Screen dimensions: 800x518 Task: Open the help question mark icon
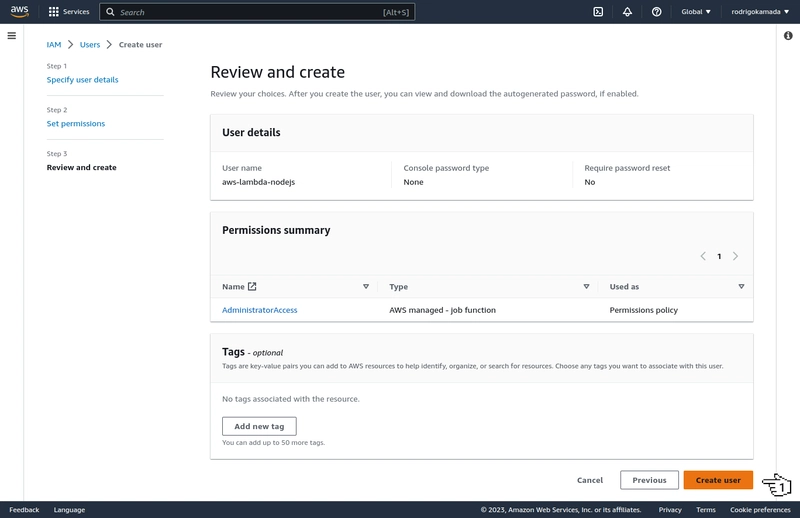click(x=656, y=12)
